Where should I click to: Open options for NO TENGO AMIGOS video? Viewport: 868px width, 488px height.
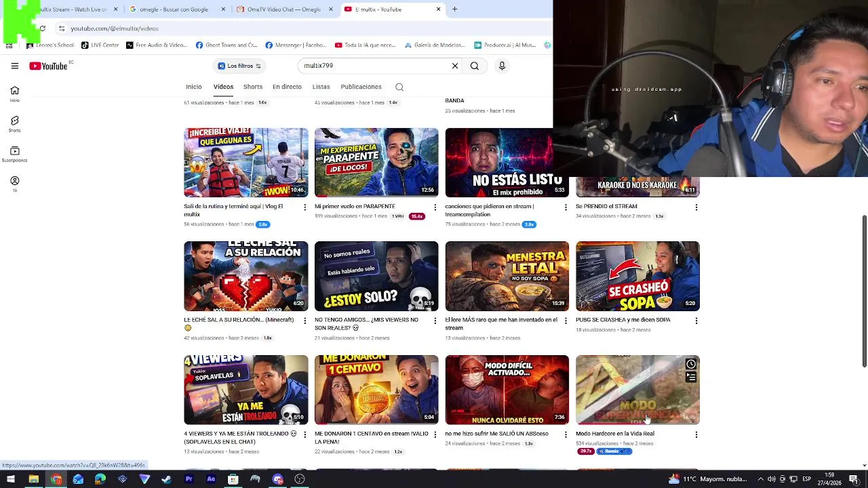(435, 321)
